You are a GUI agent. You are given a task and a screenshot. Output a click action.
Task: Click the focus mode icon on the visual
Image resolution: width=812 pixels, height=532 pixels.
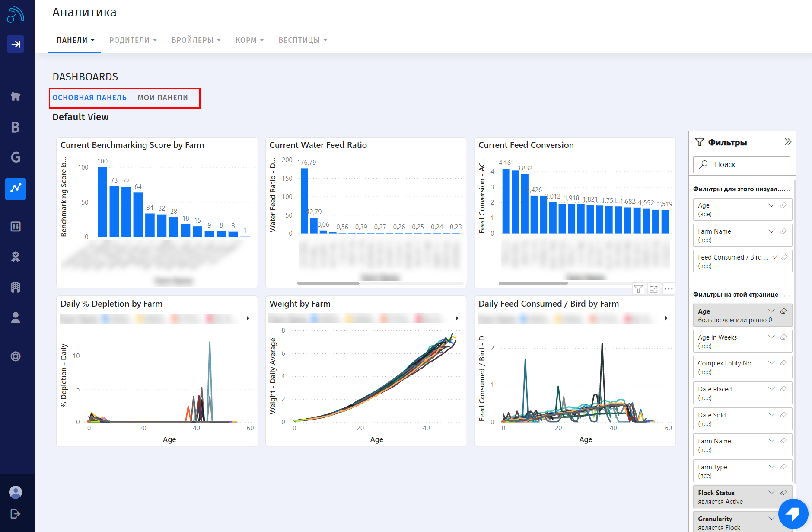653,289
